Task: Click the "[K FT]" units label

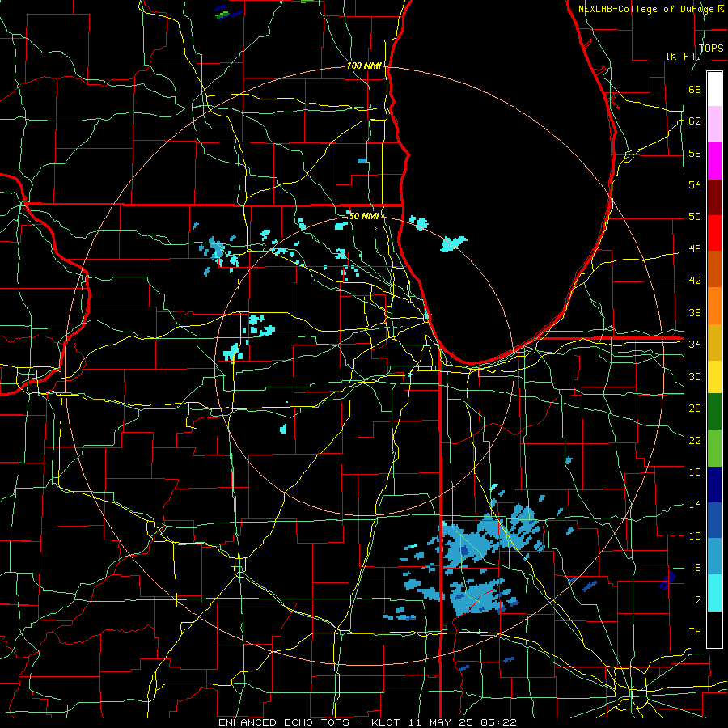Action: tap(684, 56)
